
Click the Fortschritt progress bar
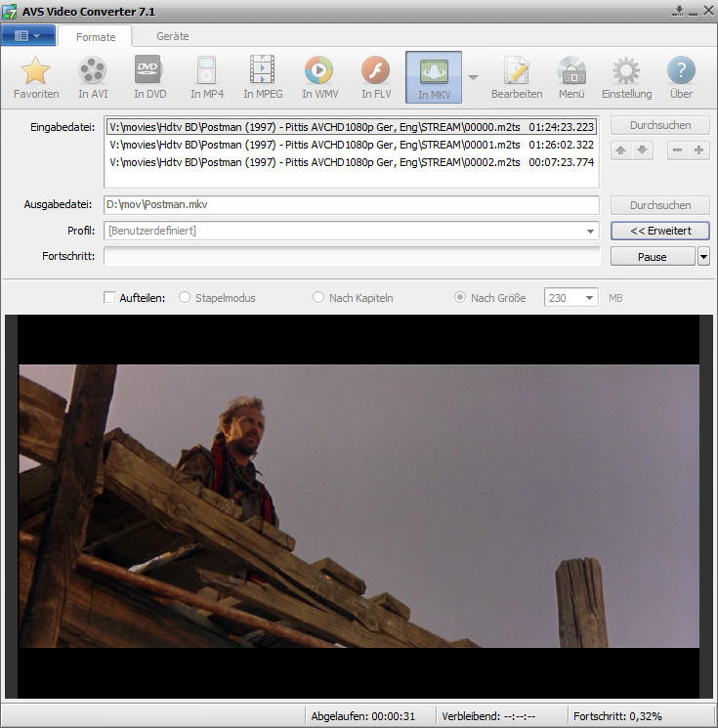(352, 256)
